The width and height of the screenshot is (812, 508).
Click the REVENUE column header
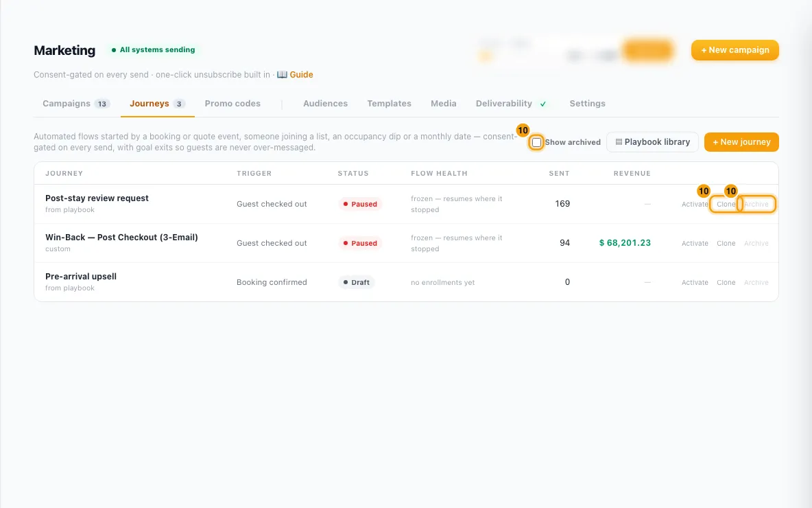pyautogui.click(x=632, y=174)
